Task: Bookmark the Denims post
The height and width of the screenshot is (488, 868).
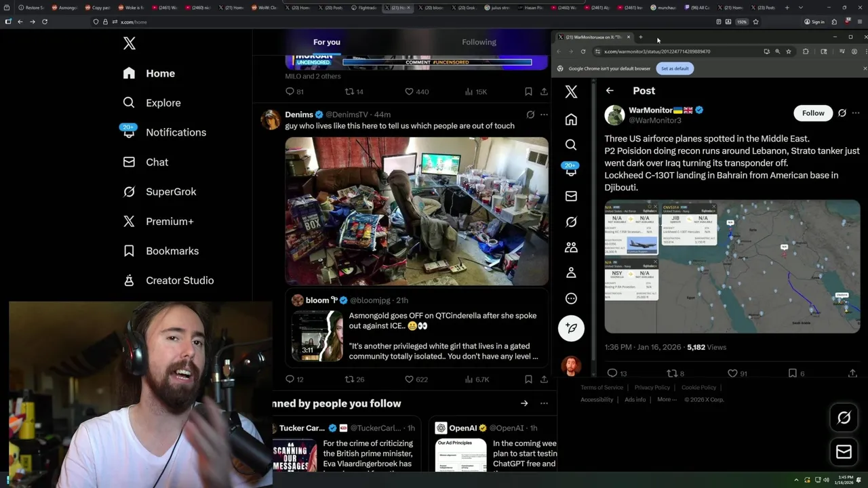Action: (x=528, y=380)
